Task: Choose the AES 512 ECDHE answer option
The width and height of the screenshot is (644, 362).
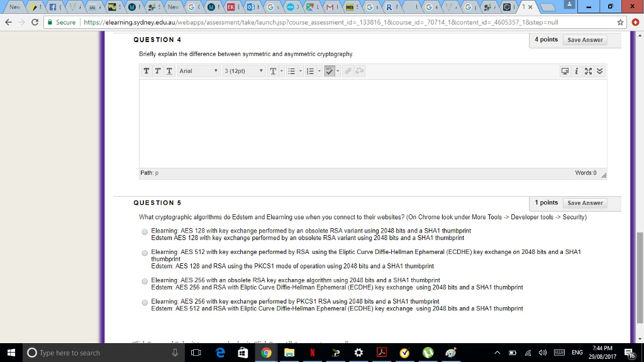Action: click(144, 253)
